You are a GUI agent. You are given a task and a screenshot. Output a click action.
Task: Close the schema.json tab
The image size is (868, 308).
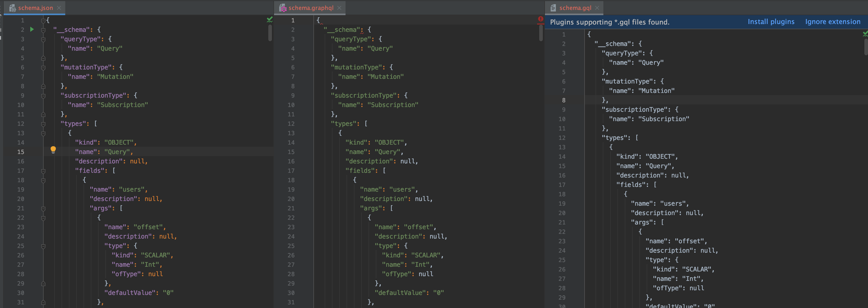pos(59,8)
